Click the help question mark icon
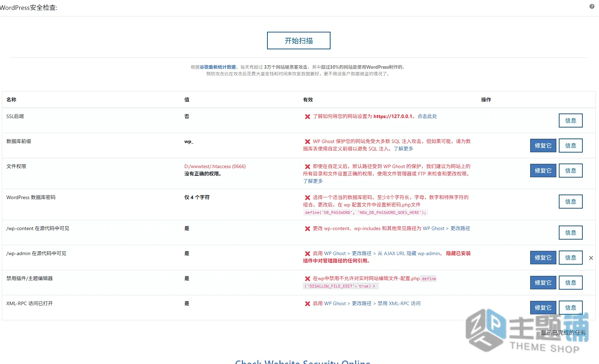This screenshot has height=364, width=599. [592, 6]
